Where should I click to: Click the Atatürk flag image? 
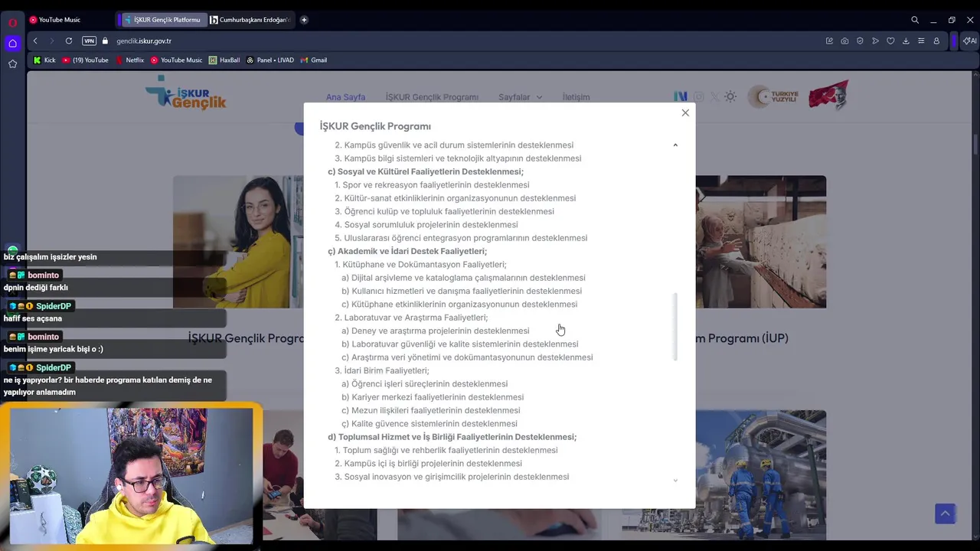(x=828, y=95)
